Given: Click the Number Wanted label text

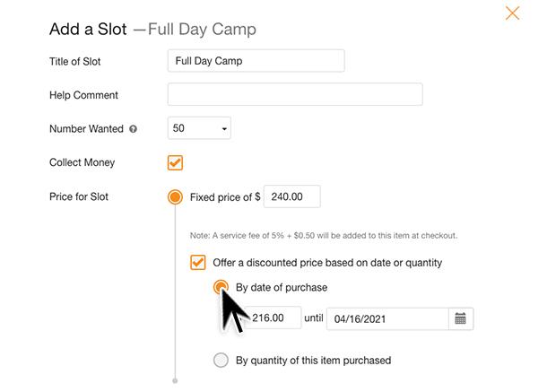Looking at the screenshot, I should coord(87,129).
